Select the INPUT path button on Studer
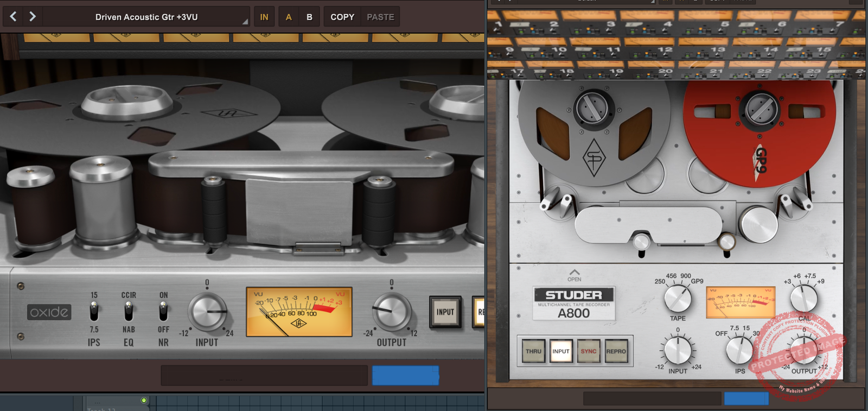 pyautogui.click(x=561, y=351)
